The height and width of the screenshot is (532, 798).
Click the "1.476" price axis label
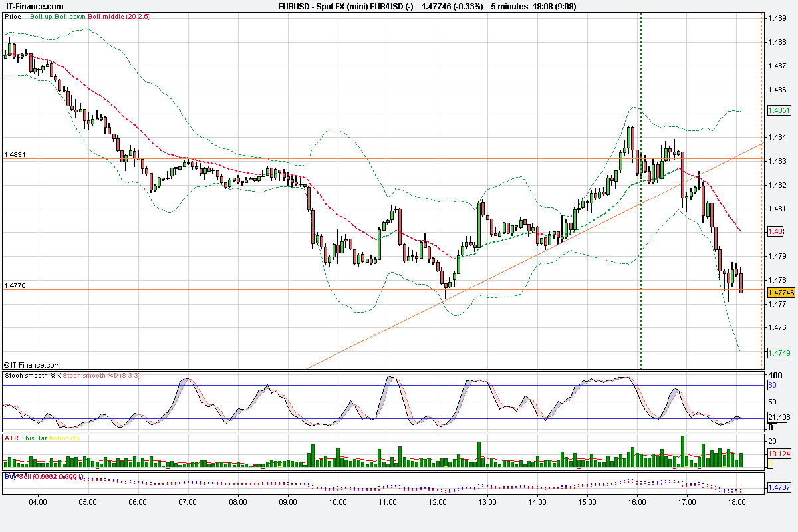click(778, 327)
